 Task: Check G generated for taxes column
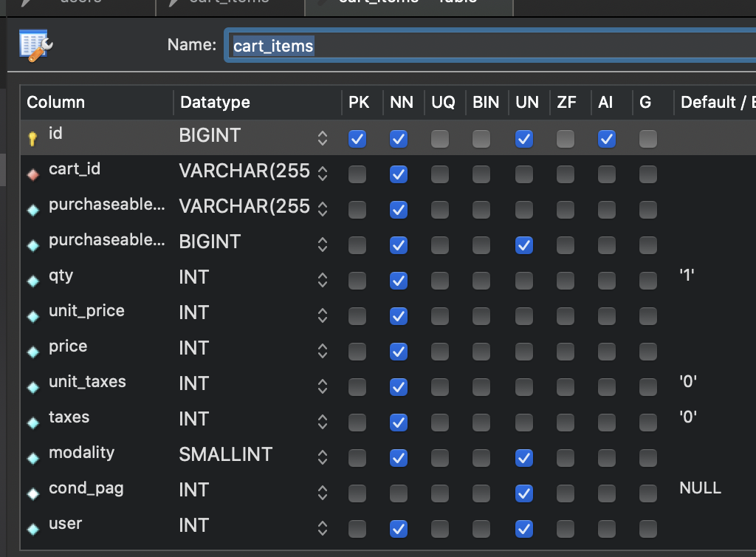tap(648, 423)
